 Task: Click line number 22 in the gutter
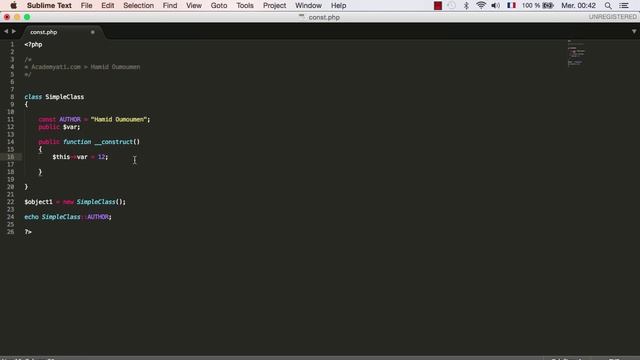[10, 202]
